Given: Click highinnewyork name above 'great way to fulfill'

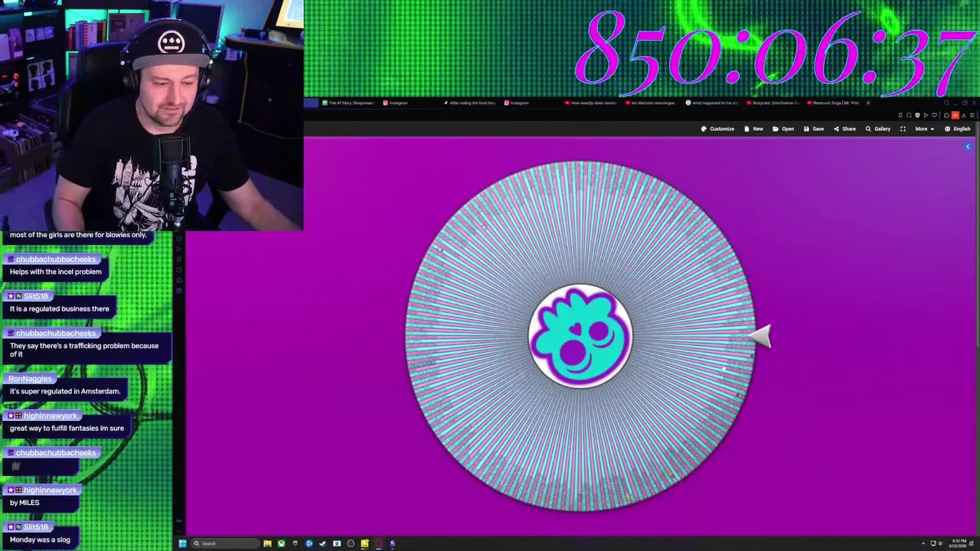Looking at the screenshot, I should pos(51,416).
